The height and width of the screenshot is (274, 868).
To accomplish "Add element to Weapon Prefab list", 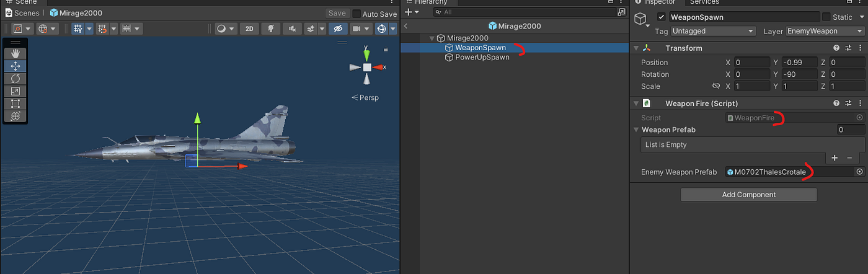I will coord(835,158).
